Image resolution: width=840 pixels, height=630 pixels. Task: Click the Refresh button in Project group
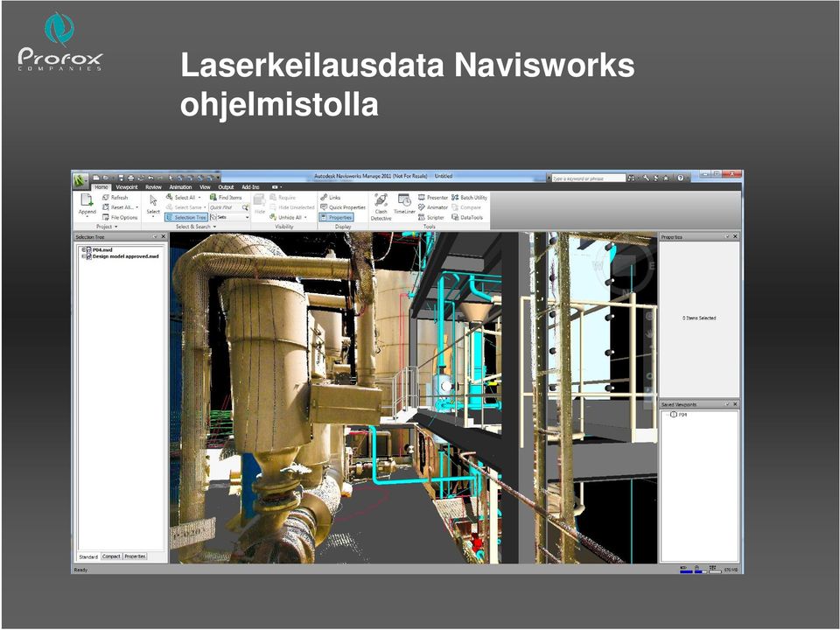115,198
